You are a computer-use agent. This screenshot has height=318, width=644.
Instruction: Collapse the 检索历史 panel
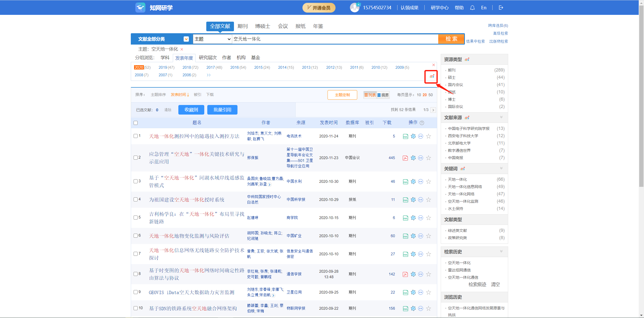502,252
